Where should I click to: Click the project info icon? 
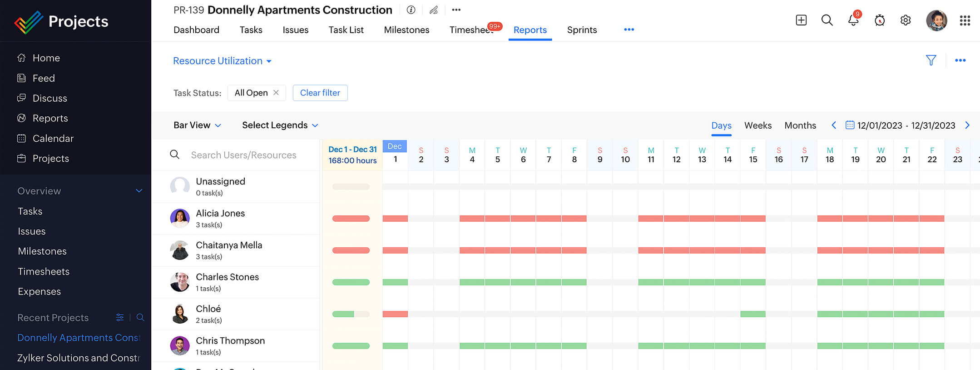411,10
